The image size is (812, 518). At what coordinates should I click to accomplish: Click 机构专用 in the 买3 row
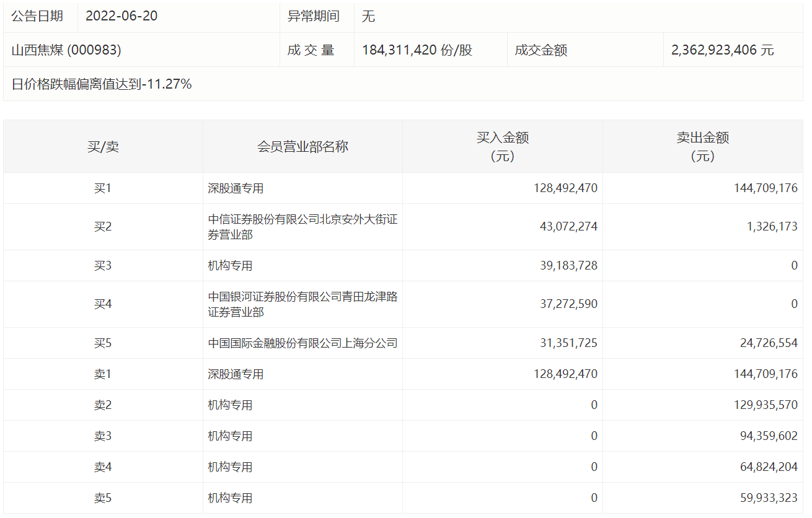230,266
